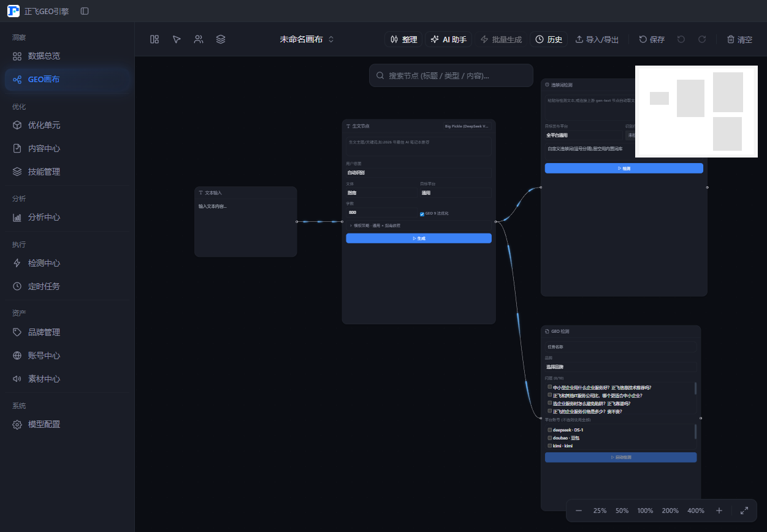Click the 搜索节点 search field
The image size is (767, 532).
451,75
